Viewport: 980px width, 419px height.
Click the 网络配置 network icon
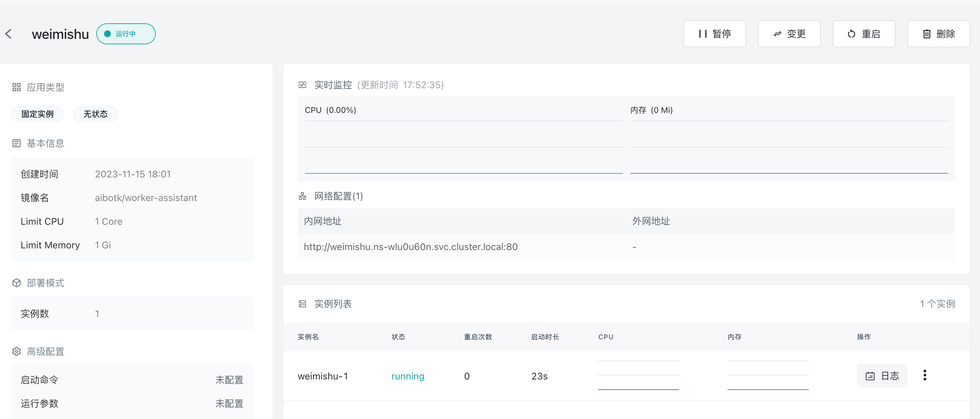point(302,196)
